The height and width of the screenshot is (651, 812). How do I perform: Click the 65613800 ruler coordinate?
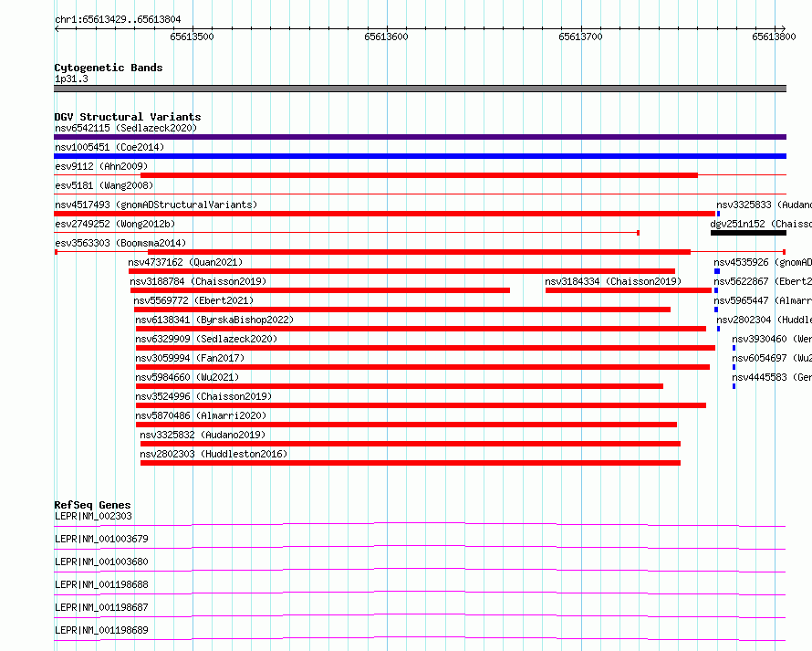click(774, 37)
